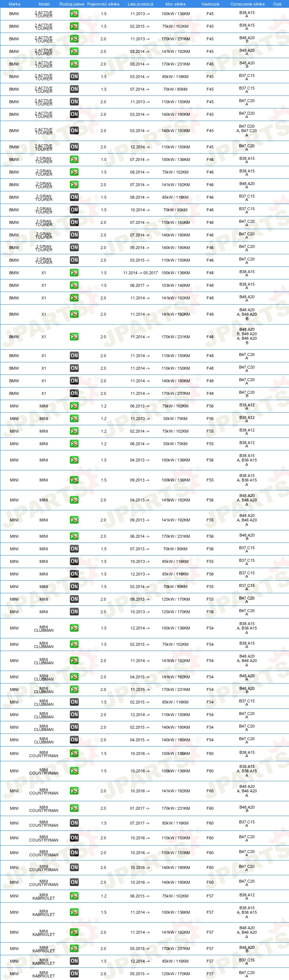The height and width of the screenshot is (980, 289).
Task: Select ON icon in MINI 07.2013 70kW row
Action: [74, 549]
